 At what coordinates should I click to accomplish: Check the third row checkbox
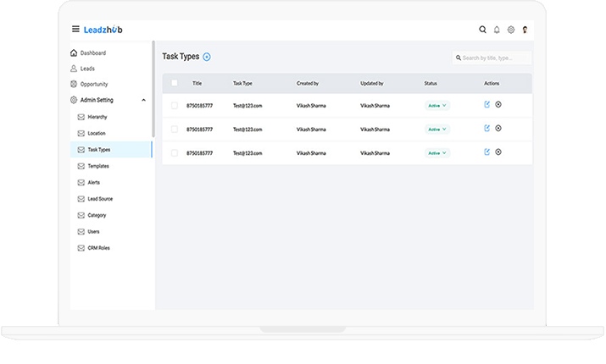point(175,153)
